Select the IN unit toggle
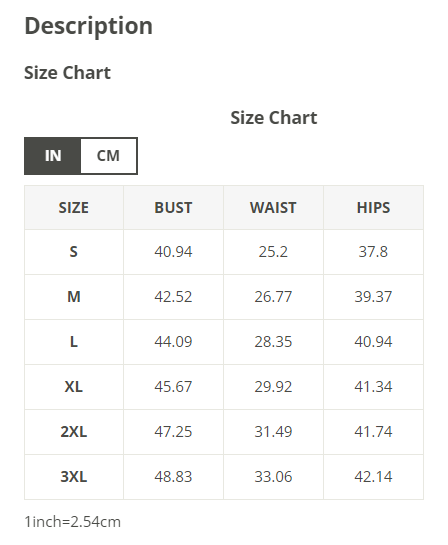 point(53,156)
